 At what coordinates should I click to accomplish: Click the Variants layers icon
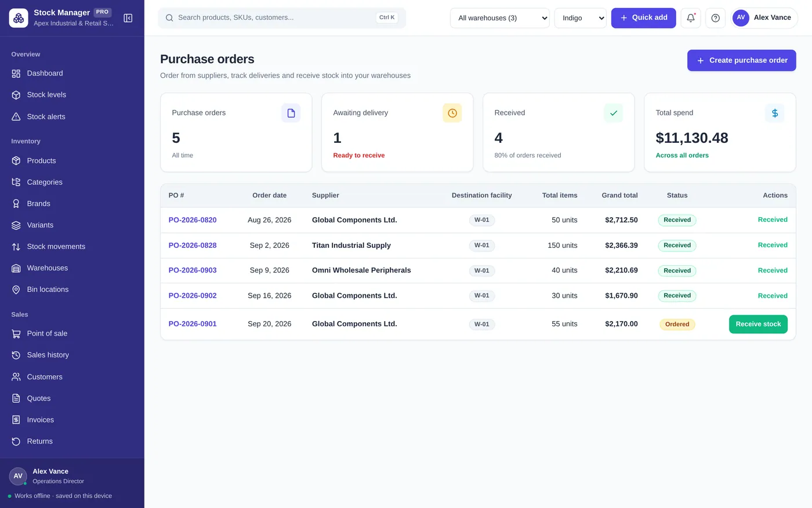click(16, 225)
